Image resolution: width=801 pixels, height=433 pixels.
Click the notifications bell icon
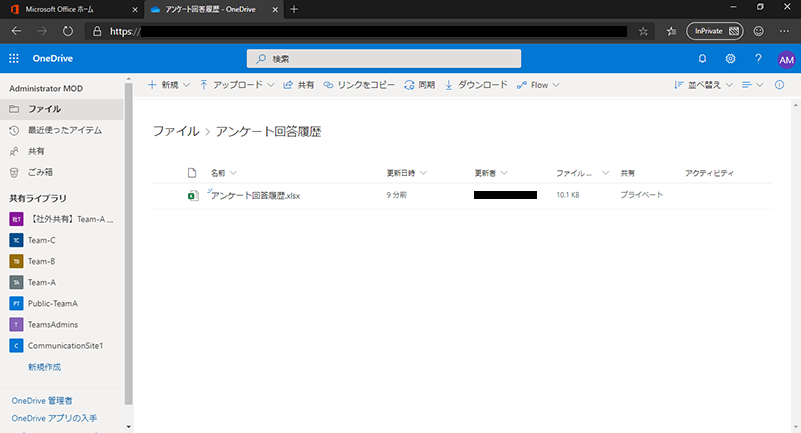(x=702, y=59)
